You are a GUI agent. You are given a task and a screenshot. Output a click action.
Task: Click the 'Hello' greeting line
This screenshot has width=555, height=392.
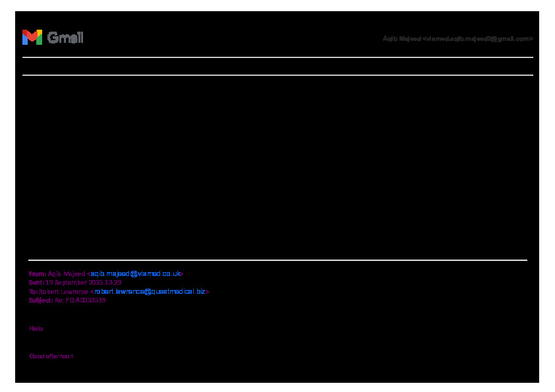tap(36, 328)
